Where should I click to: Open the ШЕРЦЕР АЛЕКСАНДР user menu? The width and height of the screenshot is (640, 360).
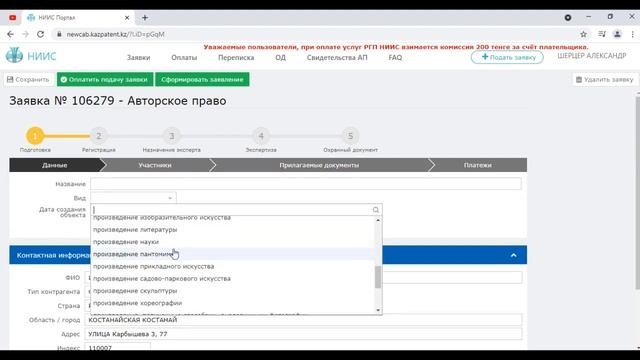591,56
